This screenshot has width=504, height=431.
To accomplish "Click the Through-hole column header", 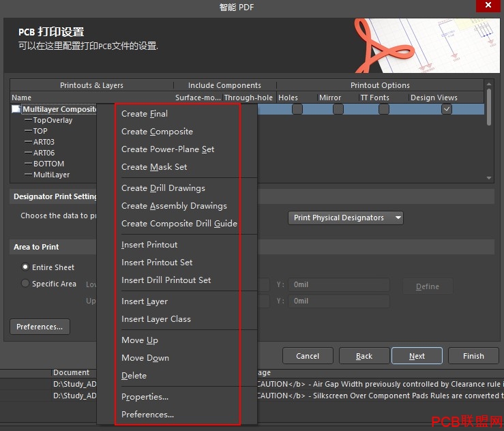I will pyautogui.click(x=248, y=98).
